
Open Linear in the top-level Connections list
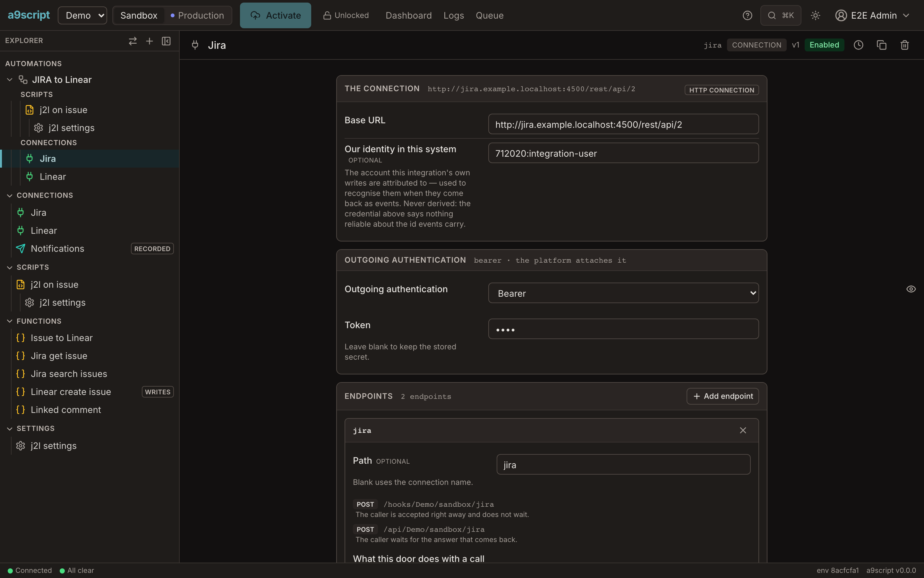(44, 231)
